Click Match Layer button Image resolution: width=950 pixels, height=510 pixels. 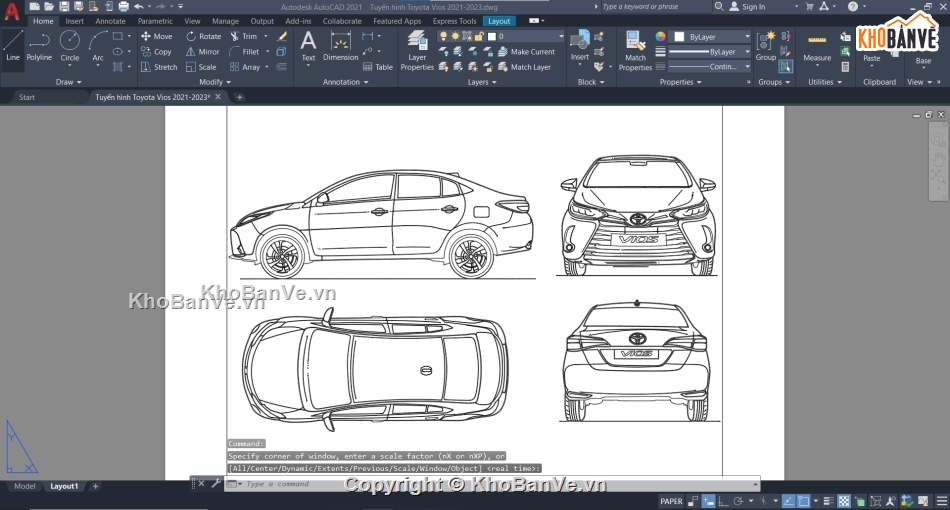[x=525, y=67]
